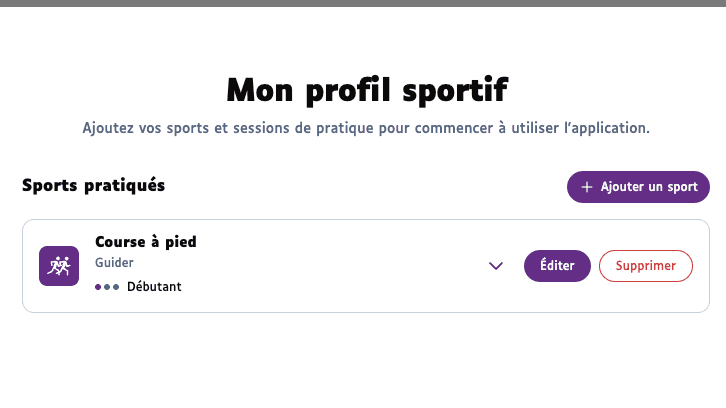This screenshot has width=726, height=408.
Task: Click the first purple level dot
Action: point(99,287)
